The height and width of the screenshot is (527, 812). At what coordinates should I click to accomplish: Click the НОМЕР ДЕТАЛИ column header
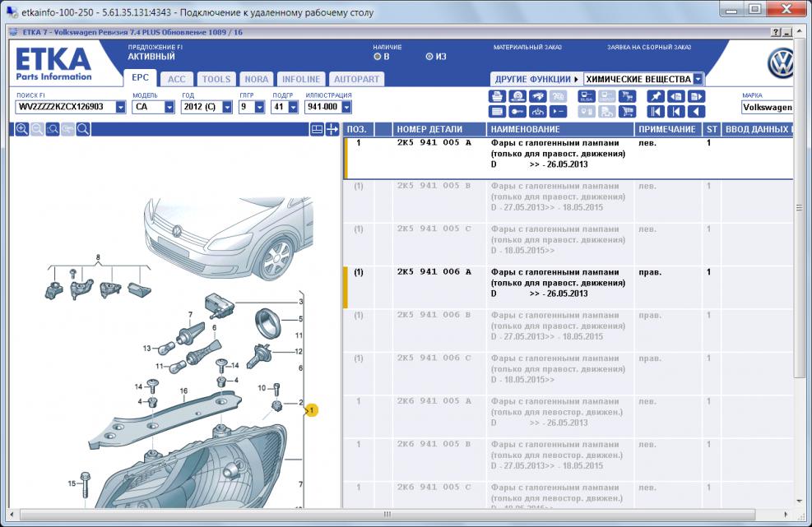(439, 129)
